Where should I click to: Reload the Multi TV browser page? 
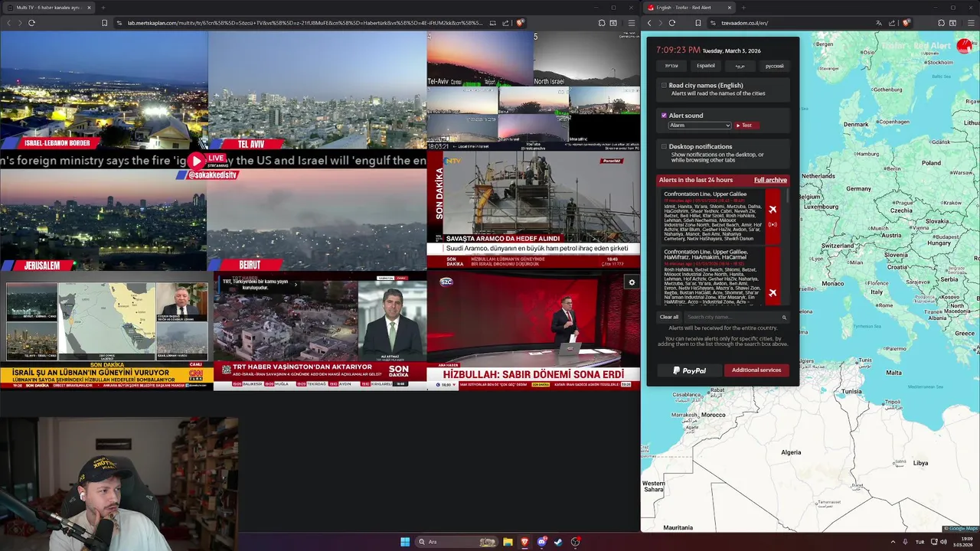(31, 23)
